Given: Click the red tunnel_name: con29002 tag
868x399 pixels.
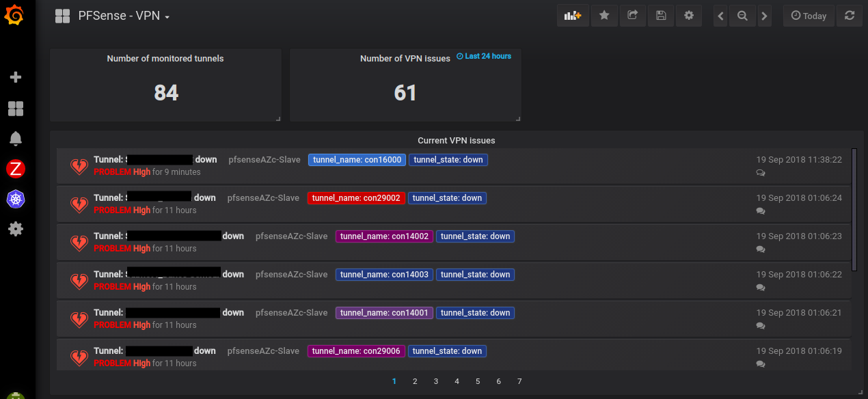Looking at the screenshot, I should 357,198.
